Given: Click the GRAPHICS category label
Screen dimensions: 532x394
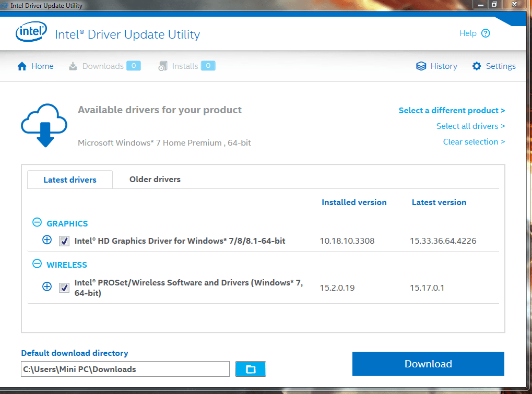Looking at the screenshot, I should 67,224.
